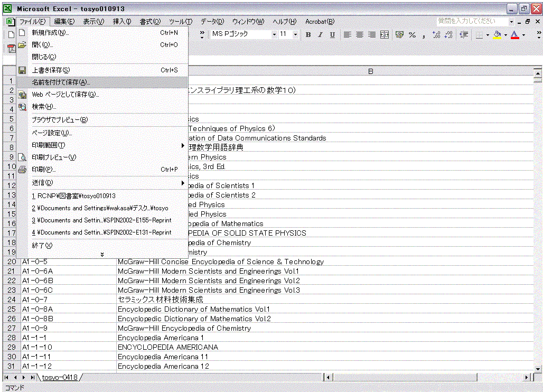This screenshot has height=392, width=543.
Task: Choose 印刷プレビュー (Print Preview) from menu
Action: [54, 157]
